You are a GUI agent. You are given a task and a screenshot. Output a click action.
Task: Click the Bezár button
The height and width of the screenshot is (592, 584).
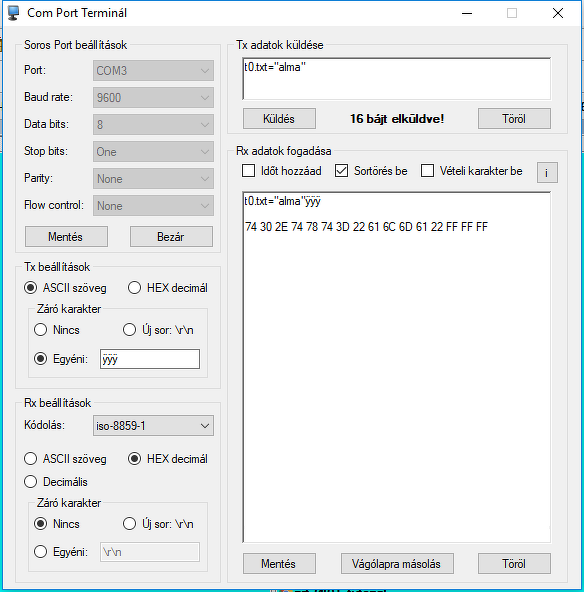[171, 237]
